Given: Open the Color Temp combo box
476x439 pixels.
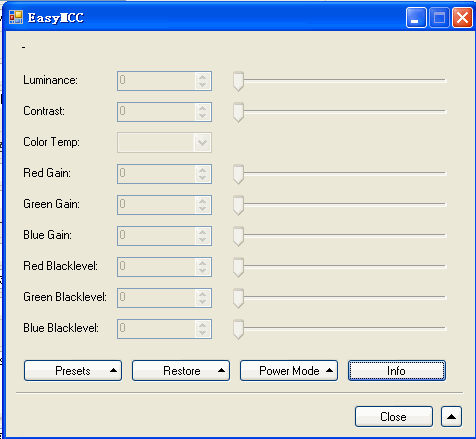Looking at the screenshot, I should (x=164, y=143).
